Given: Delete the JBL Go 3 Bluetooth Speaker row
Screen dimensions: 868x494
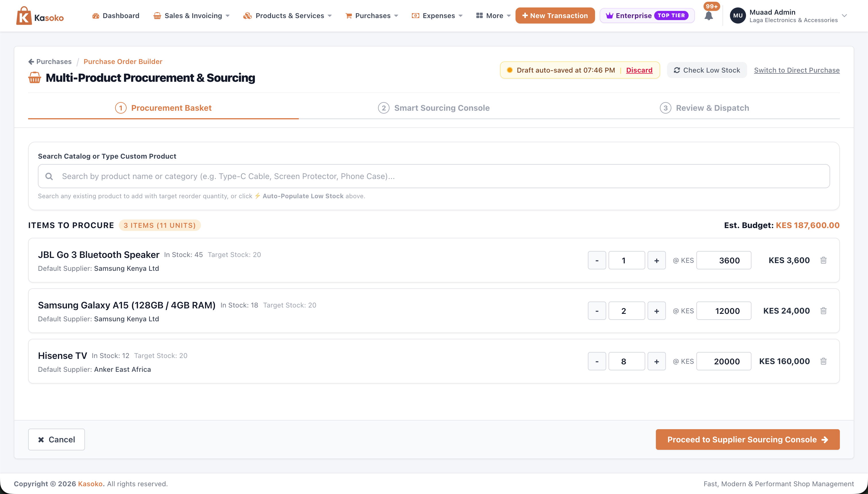Looking at the screenshot, I should [823, 260].
